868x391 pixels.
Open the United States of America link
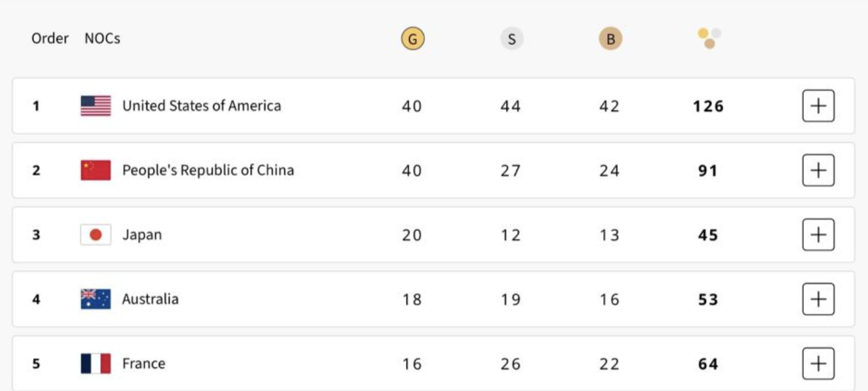click(x=202, y=106)
